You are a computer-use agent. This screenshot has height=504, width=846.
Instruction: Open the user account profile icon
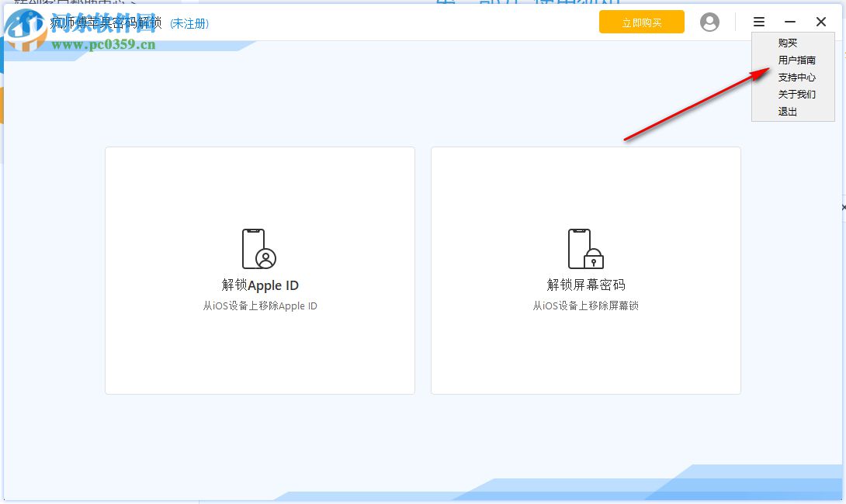709,22
